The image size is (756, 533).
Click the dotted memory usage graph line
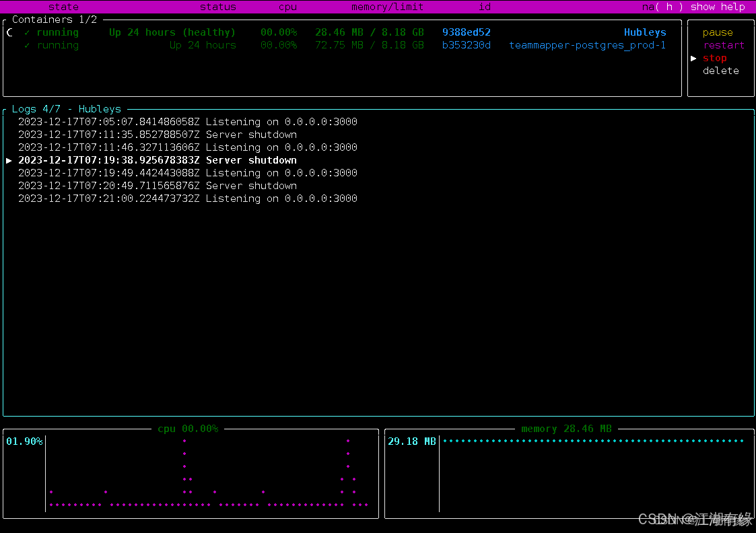click(594, 441)
